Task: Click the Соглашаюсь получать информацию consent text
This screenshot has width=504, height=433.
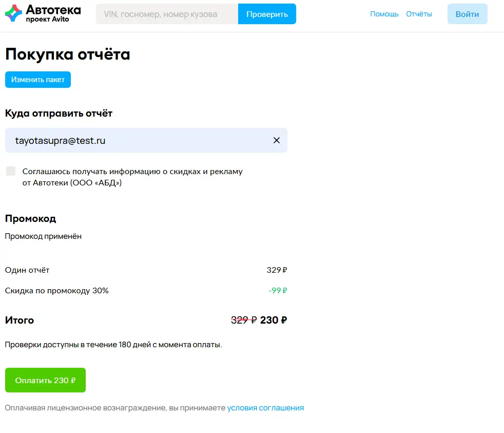Action: pyautogui.click(x=132, y=177)
